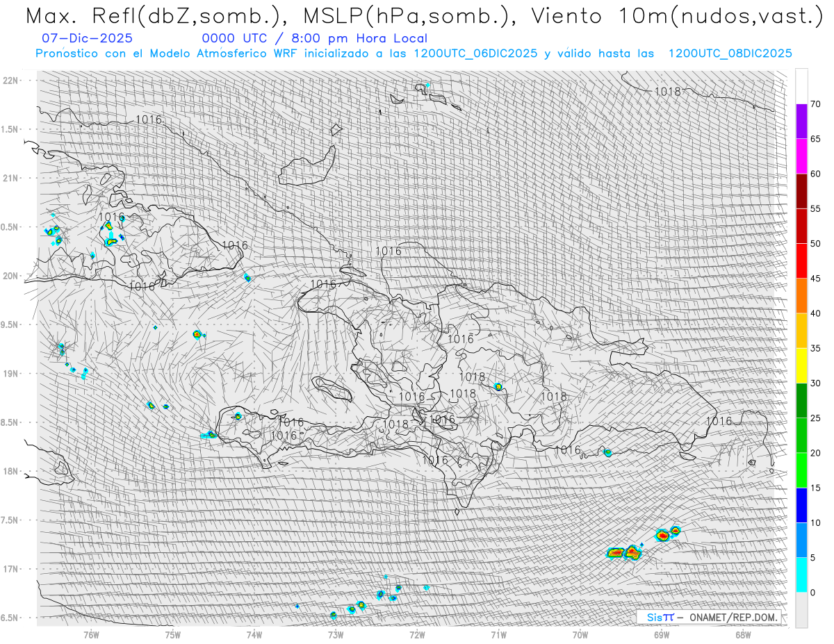This screenshot has height=644, width=834.
Task: Click legend value 45 on the color scale
Action: pos(816,278)
